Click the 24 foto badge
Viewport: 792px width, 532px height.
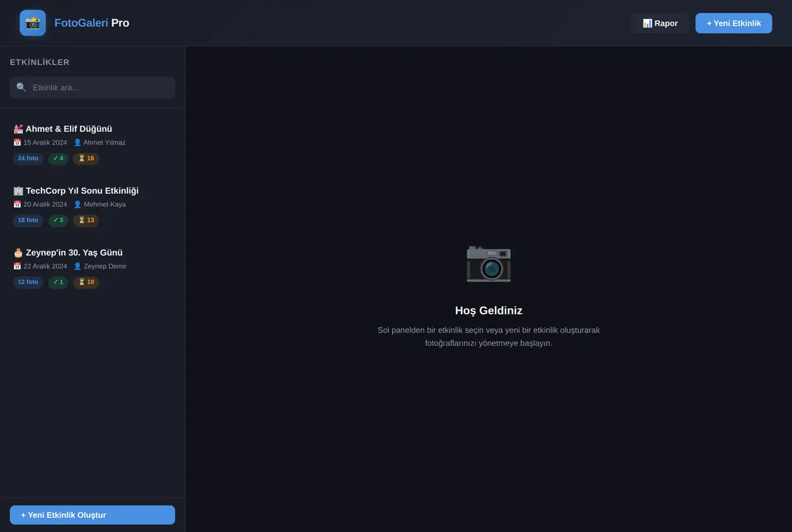pos(28,158)
